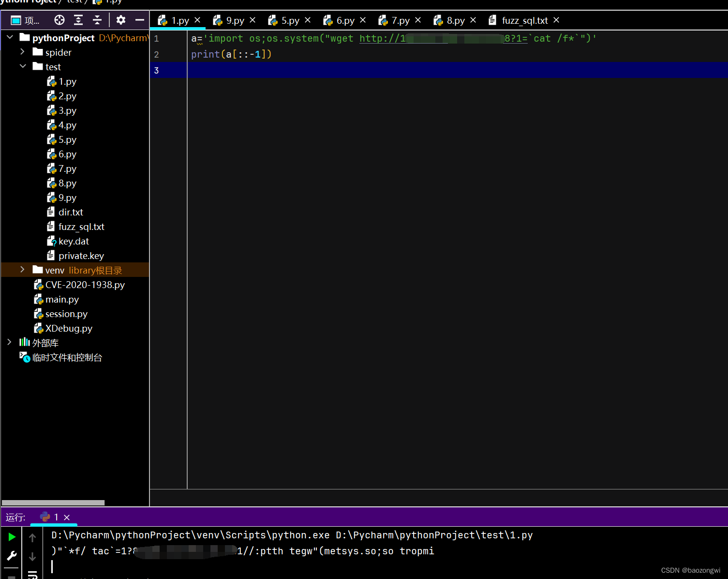
Task: Expand the 外部库 external libraries node
Action: click(9, 342)
